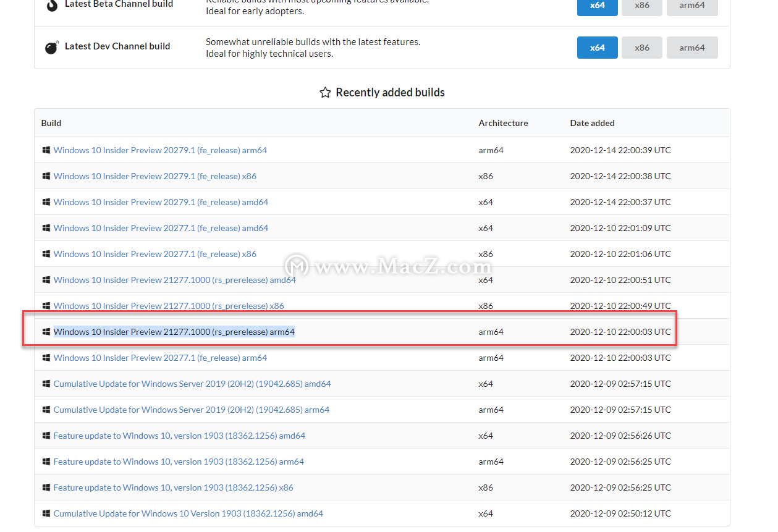The width and height of the screenshot is (778, 532).
Task: Click Windows logo for Feature update 1903 amd64 row
Action: point(46,436)
